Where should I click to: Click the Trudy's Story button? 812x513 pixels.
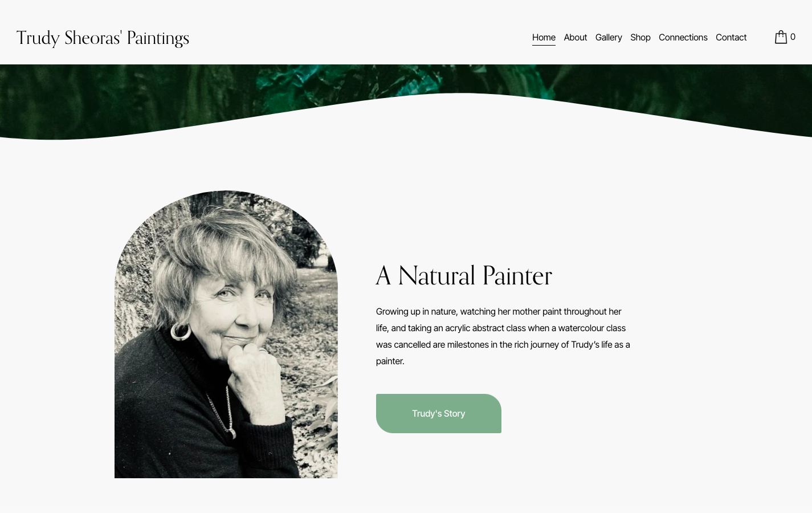pyautogui.click(x=439, y=413)
